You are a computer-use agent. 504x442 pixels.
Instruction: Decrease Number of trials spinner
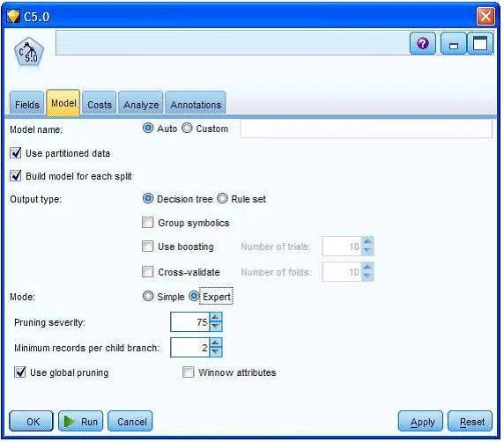tap(367, 251)
